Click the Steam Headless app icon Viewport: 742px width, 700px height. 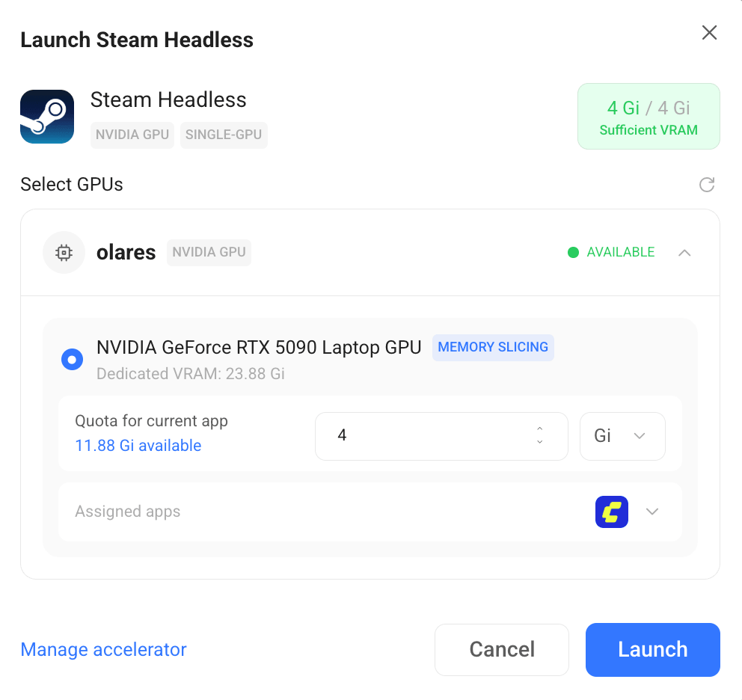coord(47,117)
